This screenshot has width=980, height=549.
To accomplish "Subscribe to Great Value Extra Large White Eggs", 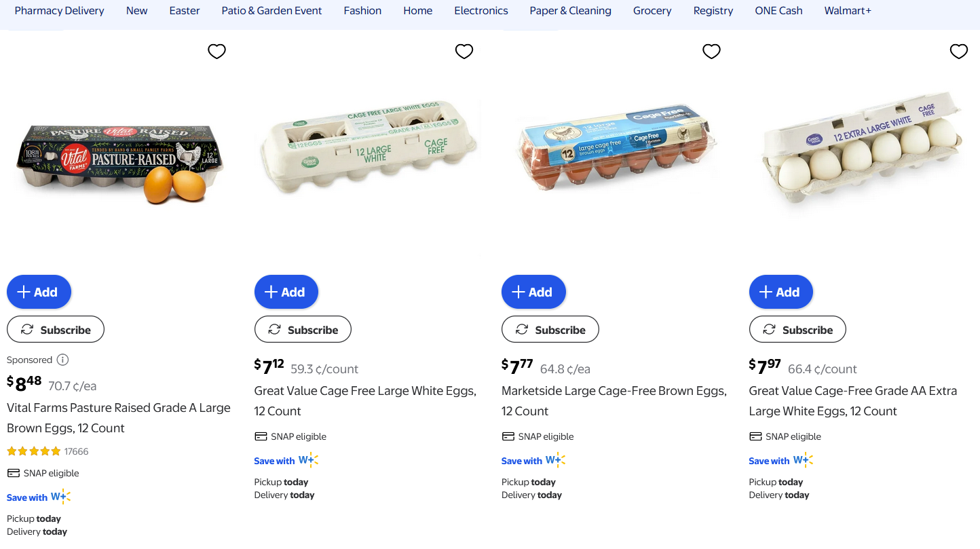I will [x=797, y=330].
